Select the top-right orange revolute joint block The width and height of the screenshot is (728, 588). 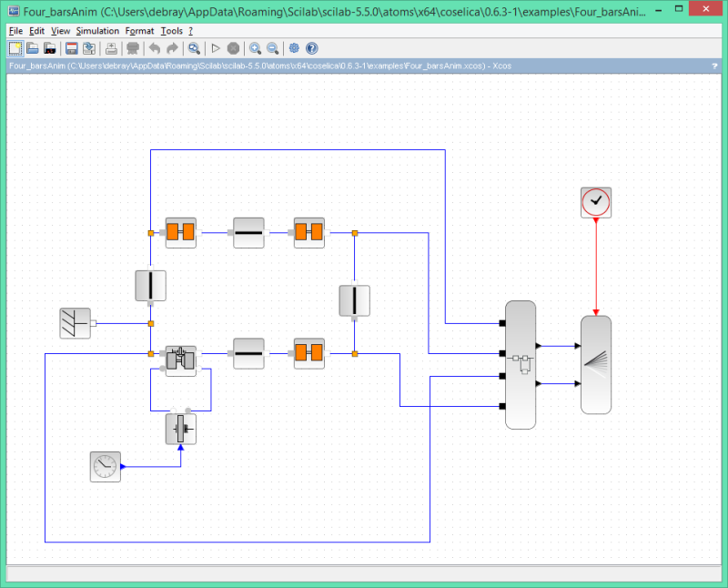[x=309, y=233]
